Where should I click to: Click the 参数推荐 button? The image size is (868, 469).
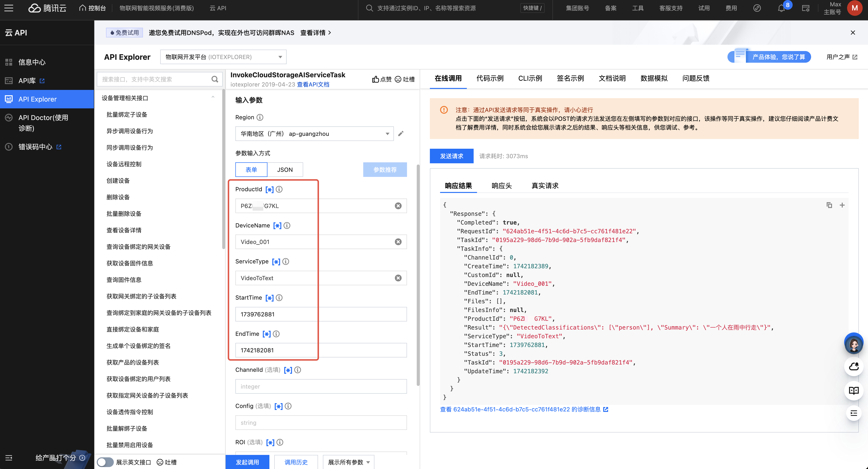[385, 170]
